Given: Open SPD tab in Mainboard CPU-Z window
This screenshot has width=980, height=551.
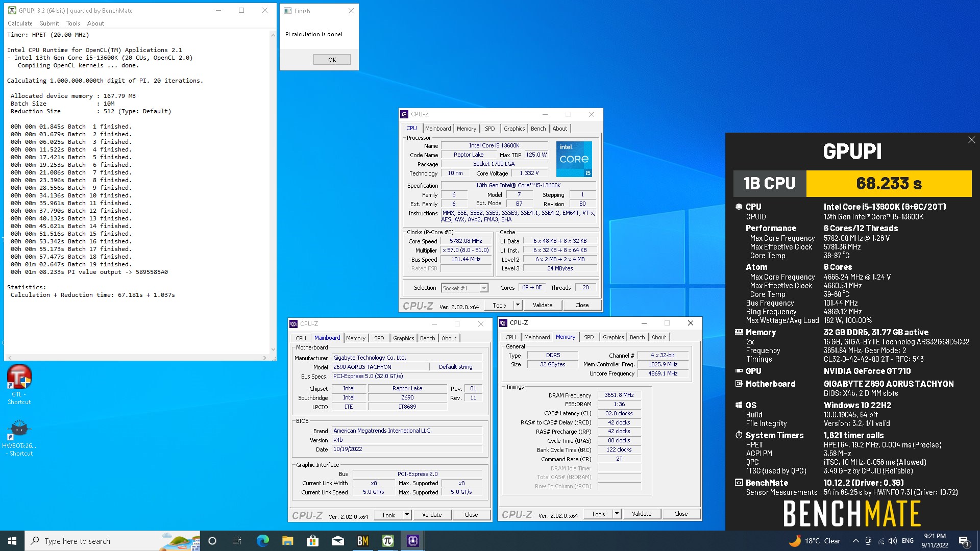Looking at the screenshot, I should 379,338.
